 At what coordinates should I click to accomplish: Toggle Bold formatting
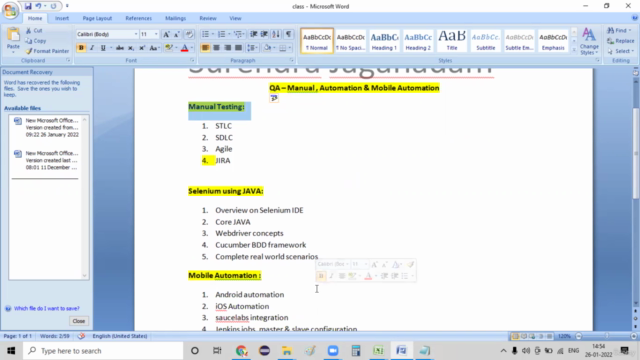81,48
